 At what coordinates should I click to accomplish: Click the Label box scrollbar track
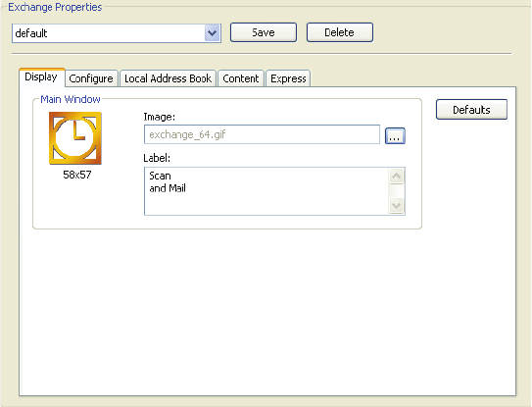point(396,190)
